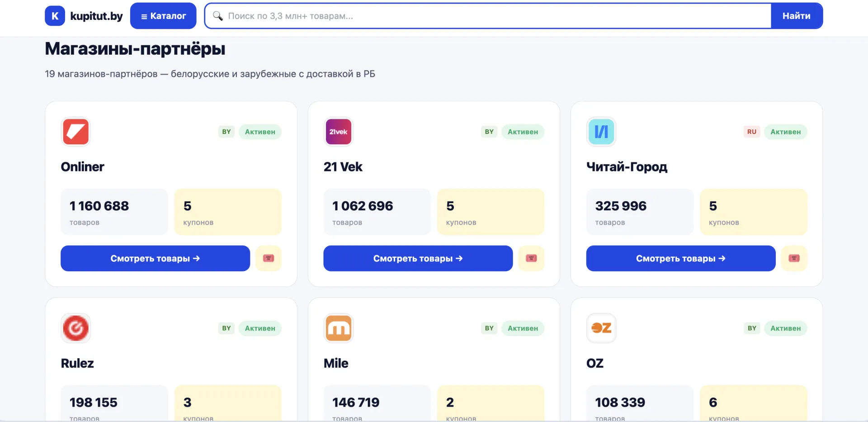Screen dimensions: 868x422
Task: Click the BY badge on Onliner card
Action: coord(226,132)
